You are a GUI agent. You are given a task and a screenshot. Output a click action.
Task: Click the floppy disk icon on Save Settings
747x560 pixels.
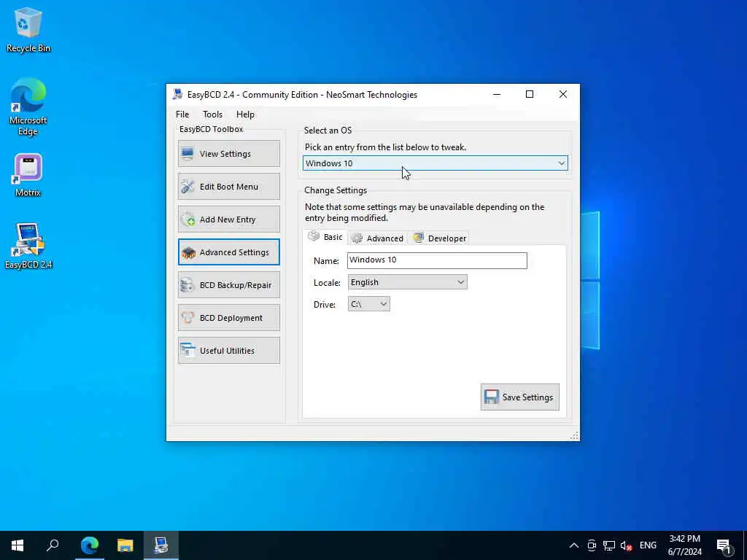491,397
